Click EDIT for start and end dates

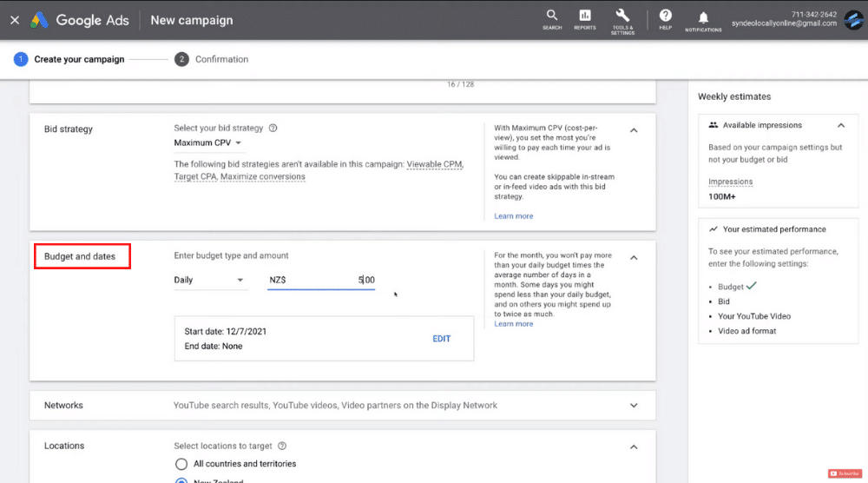coord(441,339)
